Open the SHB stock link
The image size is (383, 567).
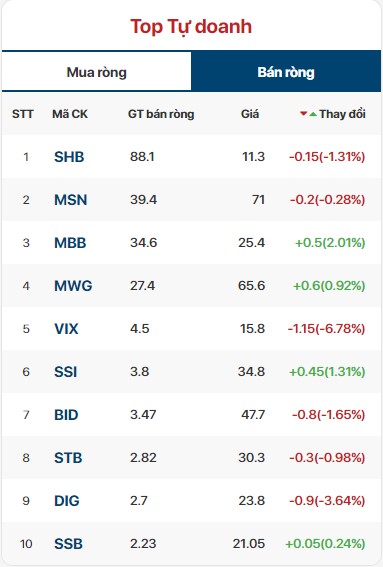[69, 157]
